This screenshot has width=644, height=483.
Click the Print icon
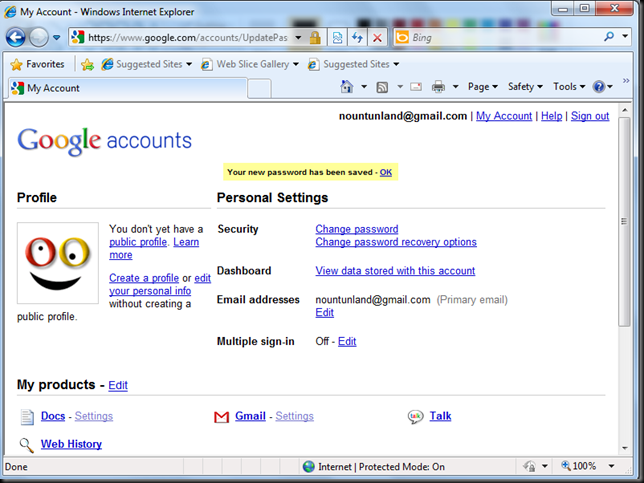pos(438,87)
